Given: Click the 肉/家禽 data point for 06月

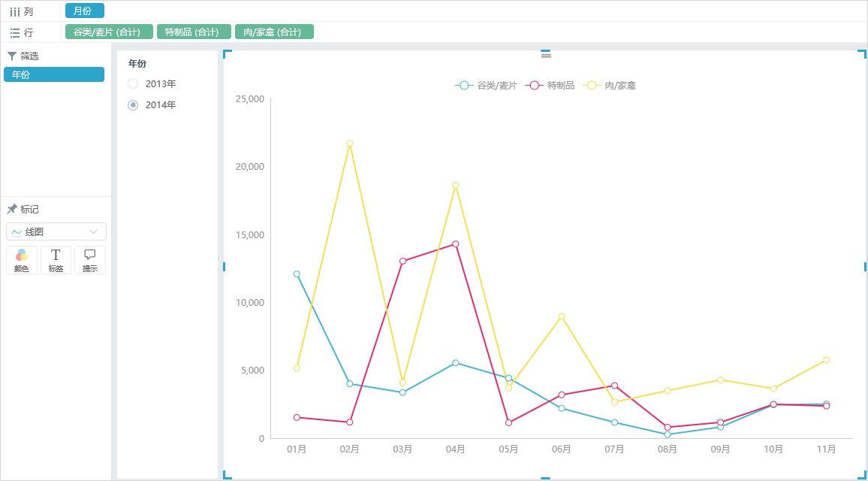Looking at the screenshot, I should (562, 316).
